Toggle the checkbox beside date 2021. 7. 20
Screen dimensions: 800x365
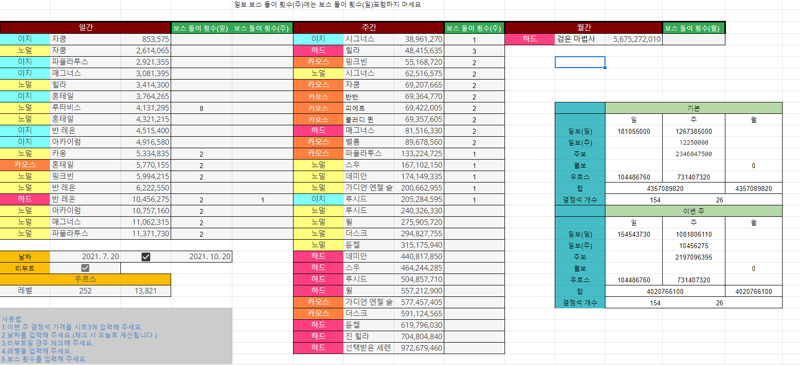pyautogui.click(x=146, y=257)
